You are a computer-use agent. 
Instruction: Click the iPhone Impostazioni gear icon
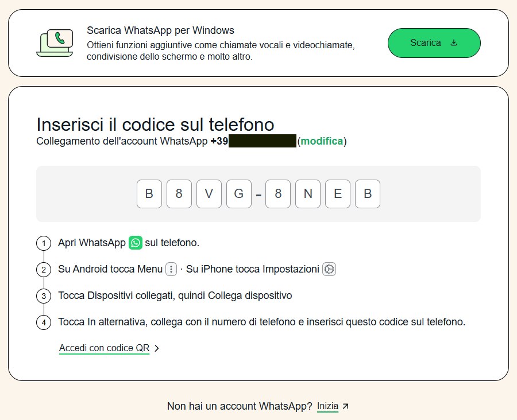[x=328, y=269]
